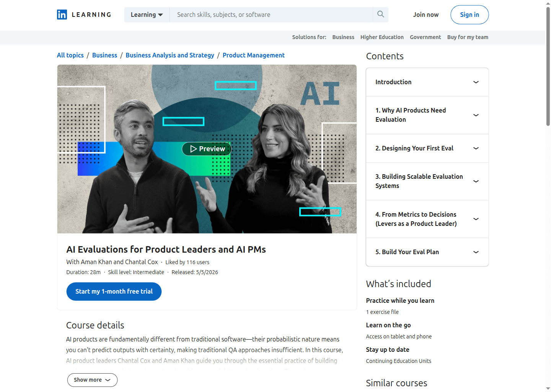Open Higher Education solutions link
This screenshot has width=551, height=392.
point(382,37)
